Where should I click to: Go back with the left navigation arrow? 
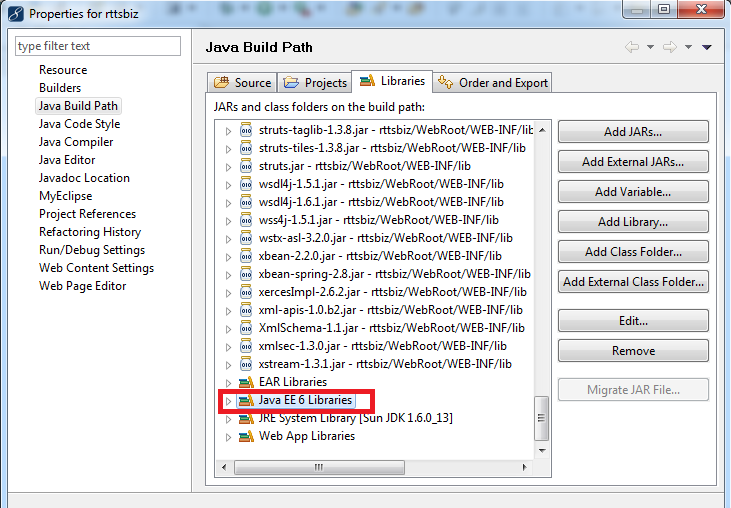pyautogui.click(x=632, y=47)
